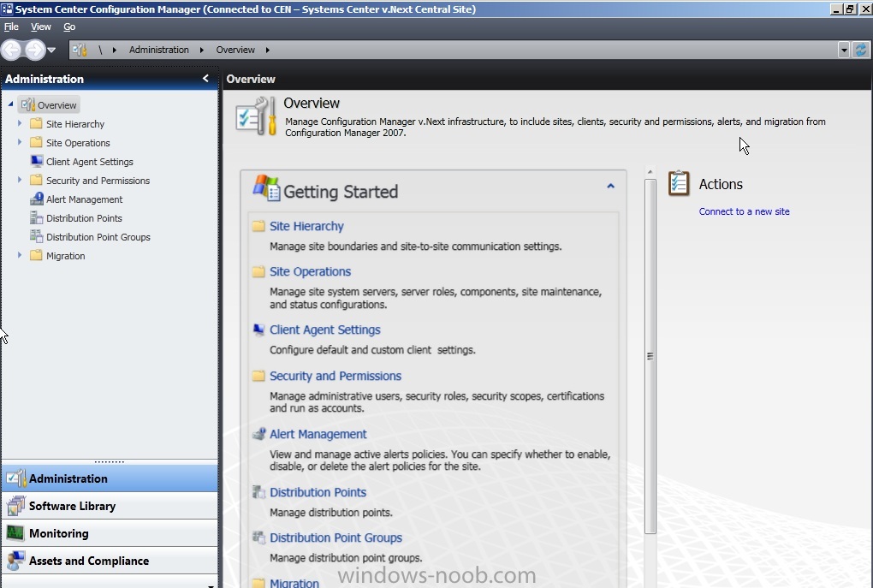Click the Assets and Compliance workspace icon
873x588 pixels.
click(x=16, y=560)
